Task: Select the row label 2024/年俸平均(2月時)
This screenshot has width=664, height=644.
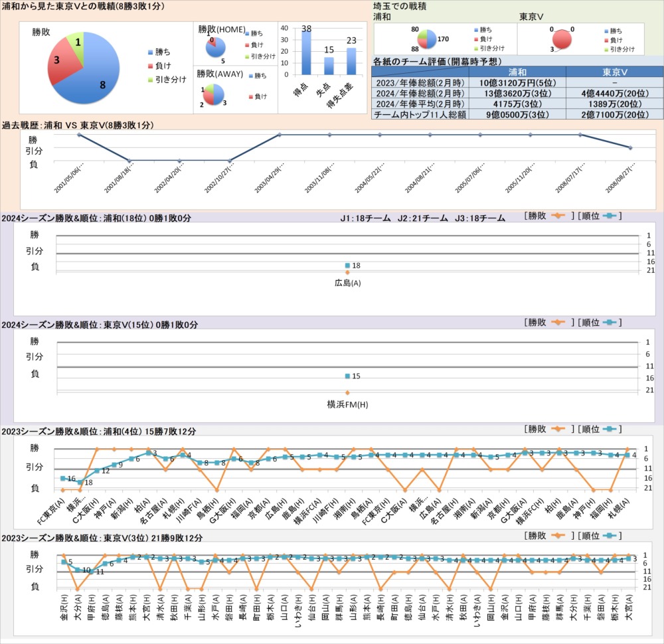Action: click(x=420, y=104)
